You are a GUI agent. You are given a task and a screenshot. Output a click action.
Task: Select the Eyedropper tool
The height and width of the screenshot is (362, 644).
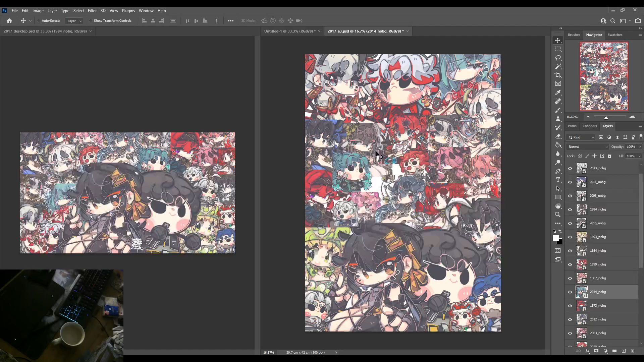(x=558, y=93)
